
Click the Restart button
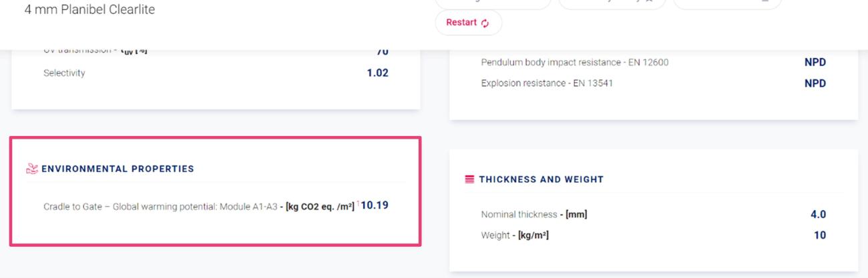(x=468, y=23)
